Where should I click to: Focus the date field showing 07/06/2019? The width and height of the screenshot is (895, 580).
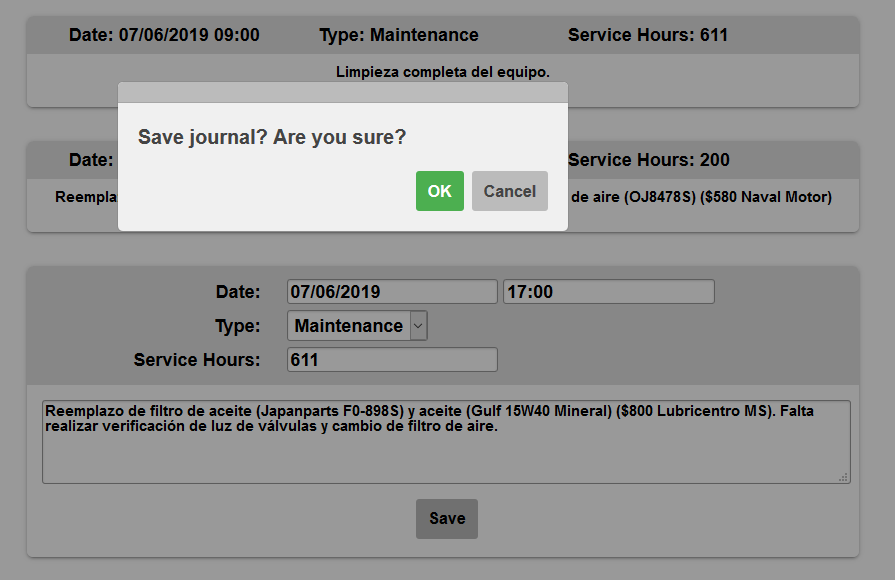[392, 292]
